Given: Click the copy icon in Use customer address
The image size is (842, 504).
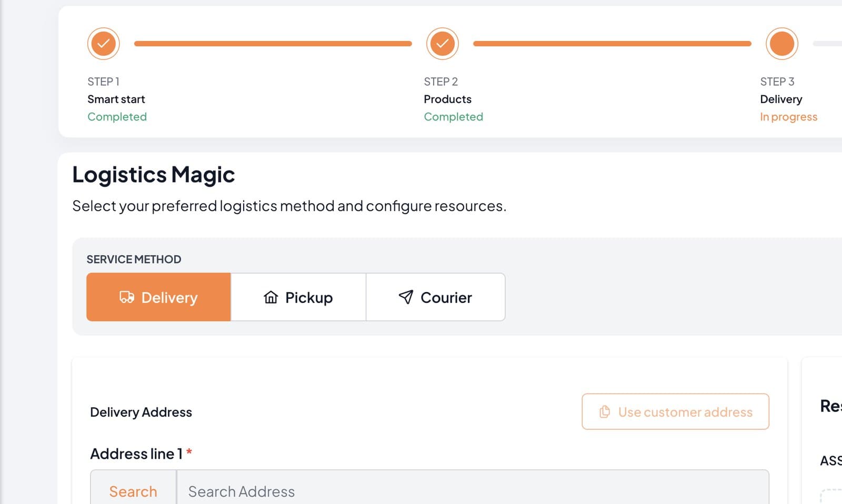Looking at the screenshot, I should pos(605,411).
